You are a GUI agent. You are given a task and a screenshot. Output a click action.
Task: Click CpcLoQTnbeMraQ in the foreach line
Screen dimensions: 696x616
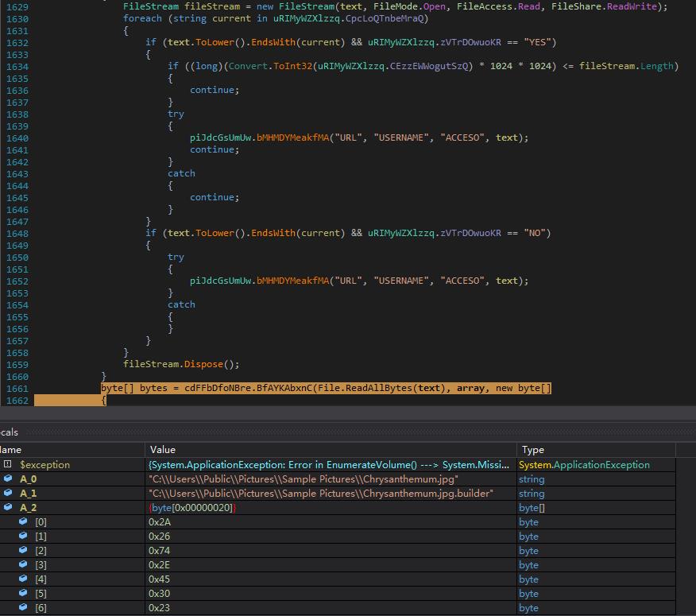pyautogui.click(x=385, y=18)
